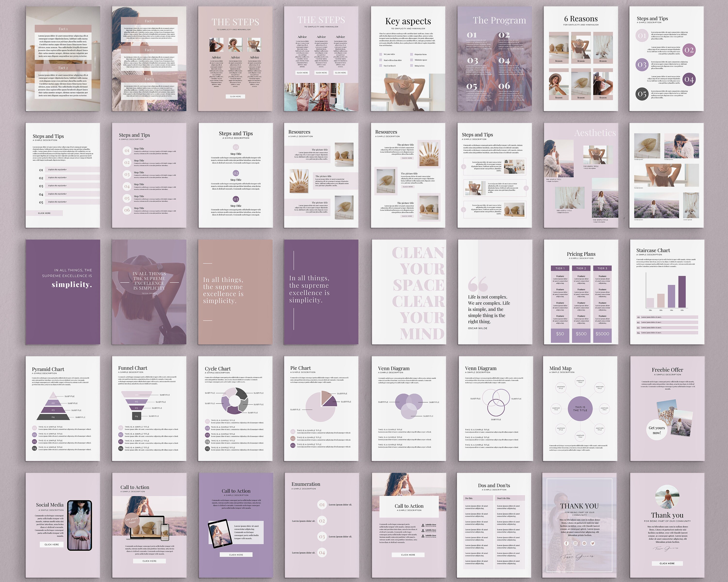Click a contact person icon next to Subtitle Here
Viewport: 728px width, 582px height.
point(423,526)
